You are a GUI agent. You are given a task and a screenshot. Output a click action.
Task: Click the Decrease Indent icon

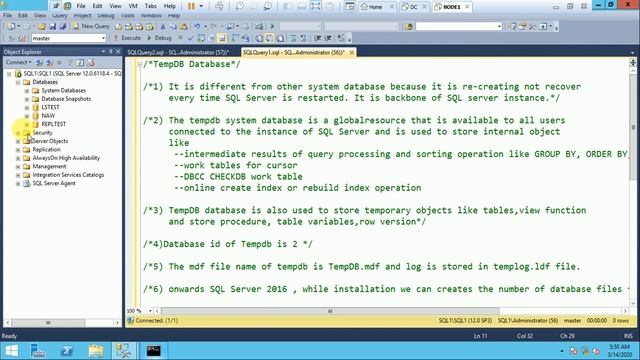[317, 38]
